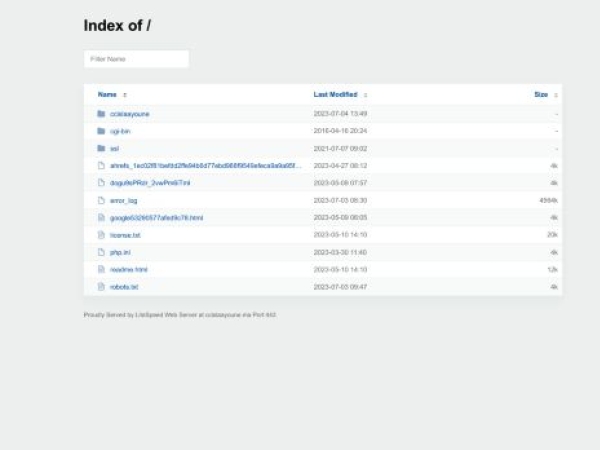
Task: Click the file icon next to readme.html
Action: point(101,269)
